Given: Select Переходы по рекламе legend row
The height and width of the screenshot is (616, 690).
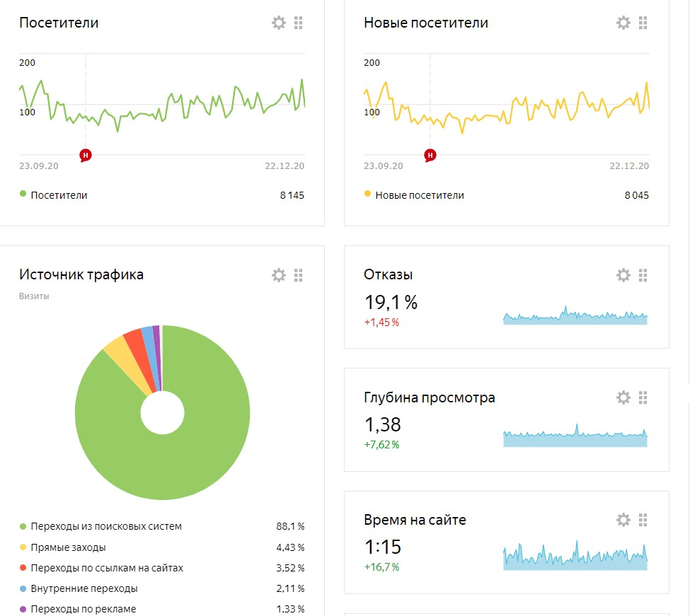Looking at the screenshot, I should coord(162,609).
